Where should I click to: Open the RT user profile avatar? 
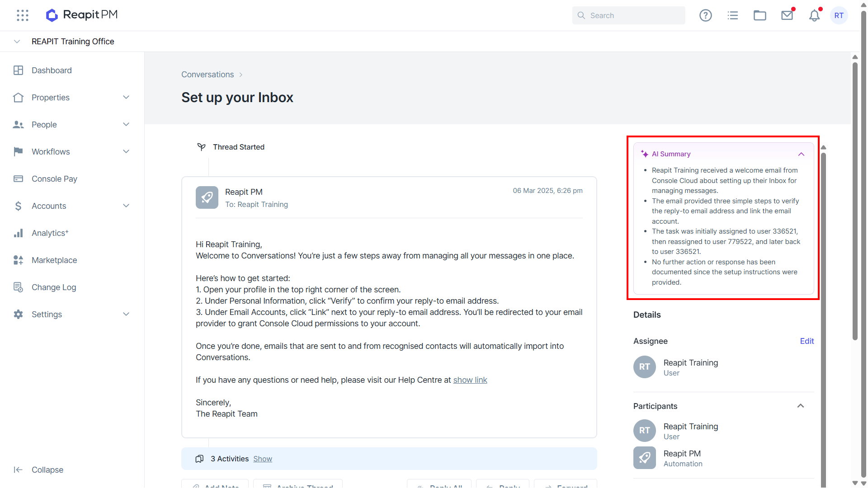click(x=839, y=15)
